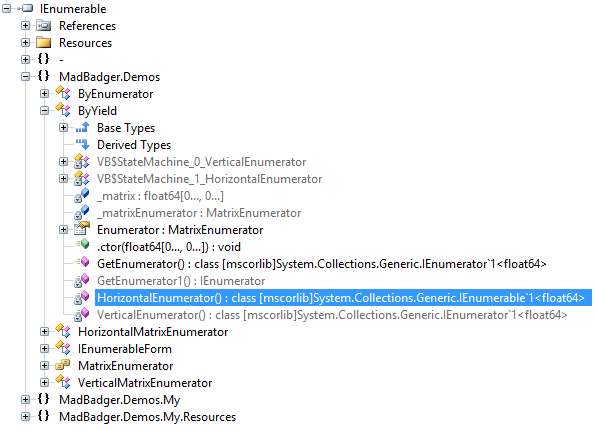The height and width of the screenshot is (430, 596).
Task: Expand the References node
Action: [x=25, y=26]
